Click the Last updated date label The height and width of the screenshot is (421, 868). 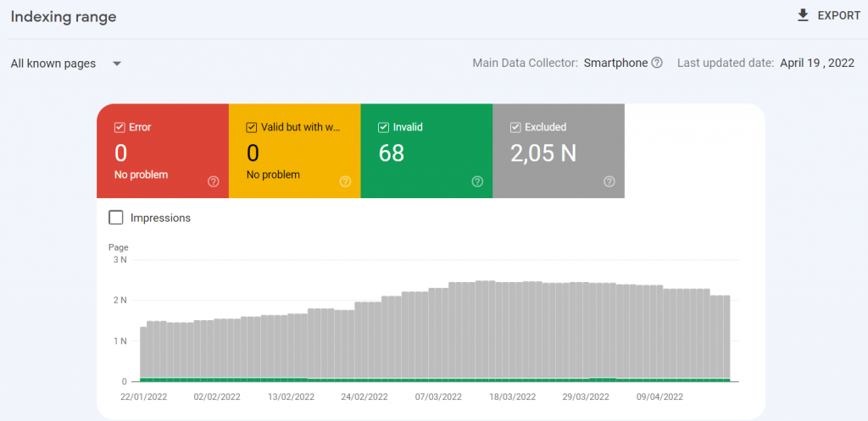pos(726,63)
